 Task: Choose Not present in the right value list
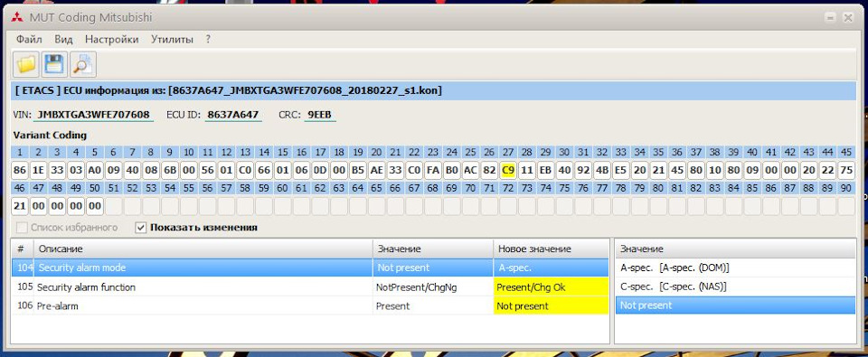coord(736,305)
